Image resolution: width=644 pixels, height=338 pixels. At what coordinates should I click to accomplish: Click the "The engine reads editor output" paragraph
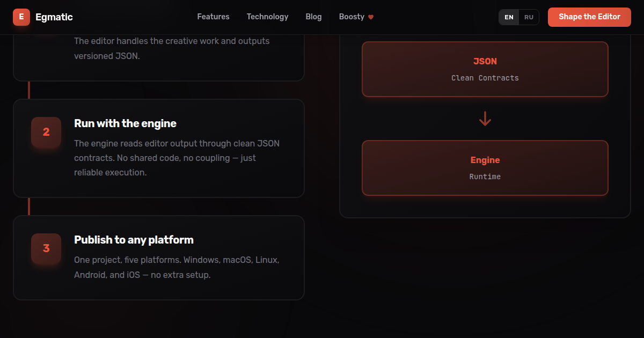177,158
